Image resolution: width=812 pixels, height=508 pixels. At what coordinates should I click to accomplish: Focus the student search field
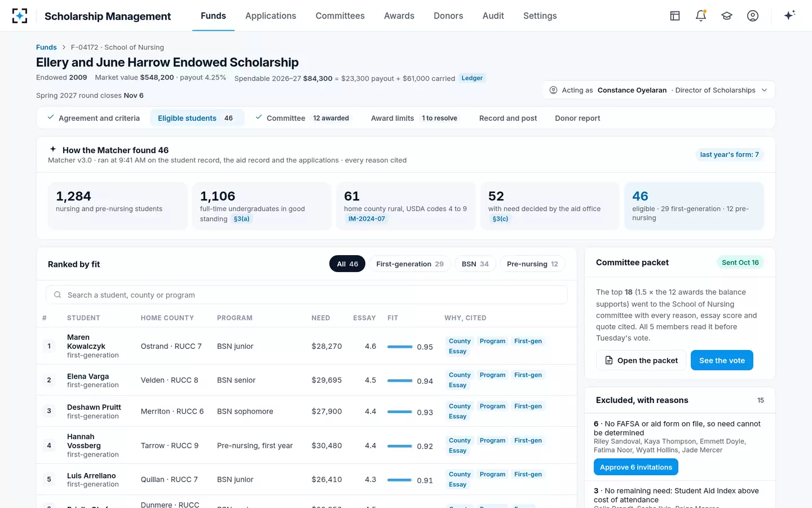point(307,295)
